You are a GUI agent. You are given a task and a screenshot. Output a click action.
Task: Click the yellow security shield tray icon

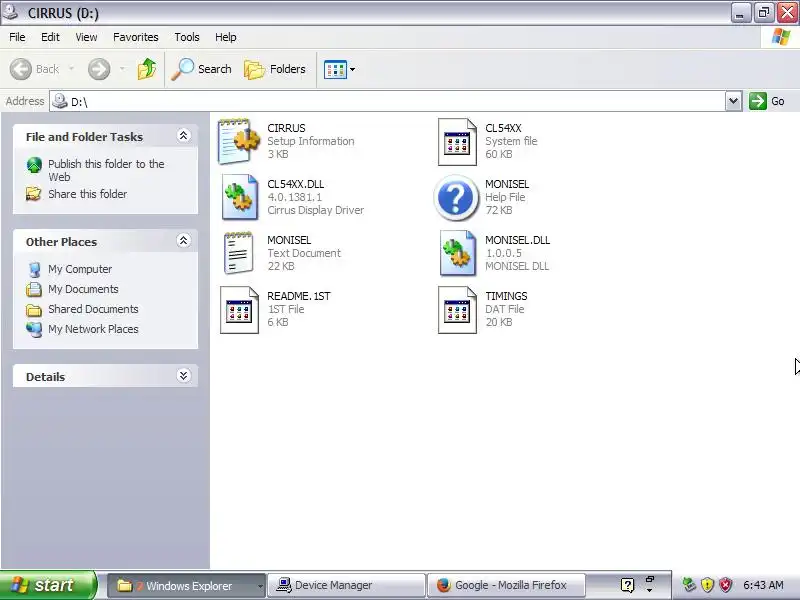(707, 585)
